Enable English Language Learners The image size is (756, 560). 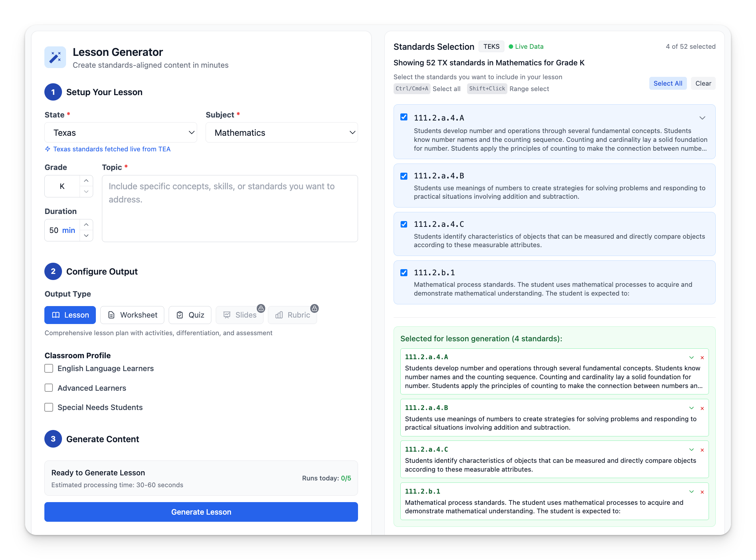[x=49, y=368]
